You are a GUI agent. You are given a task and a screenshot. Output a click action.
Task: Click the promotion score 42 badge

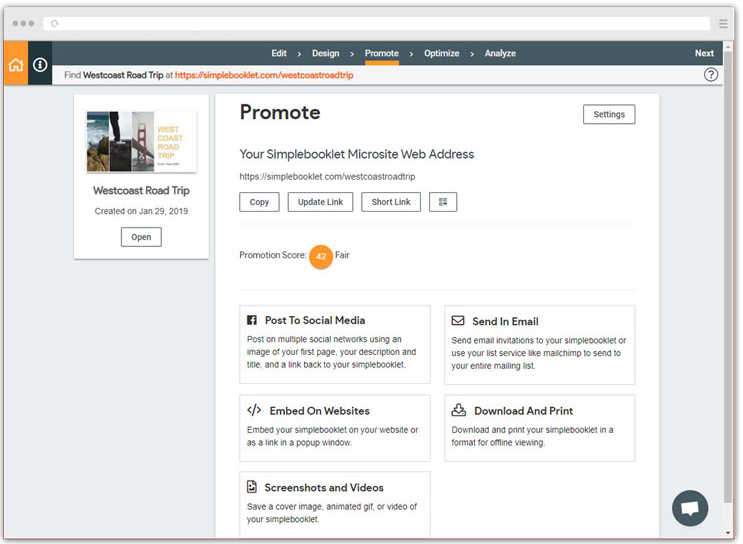coord(321,256)
